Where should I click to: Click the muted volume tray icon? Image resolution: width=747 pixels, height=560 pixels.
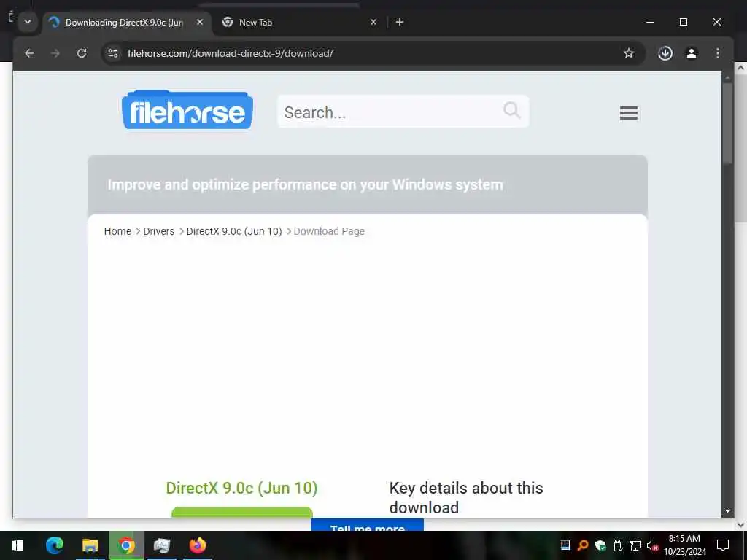[652, 545]
